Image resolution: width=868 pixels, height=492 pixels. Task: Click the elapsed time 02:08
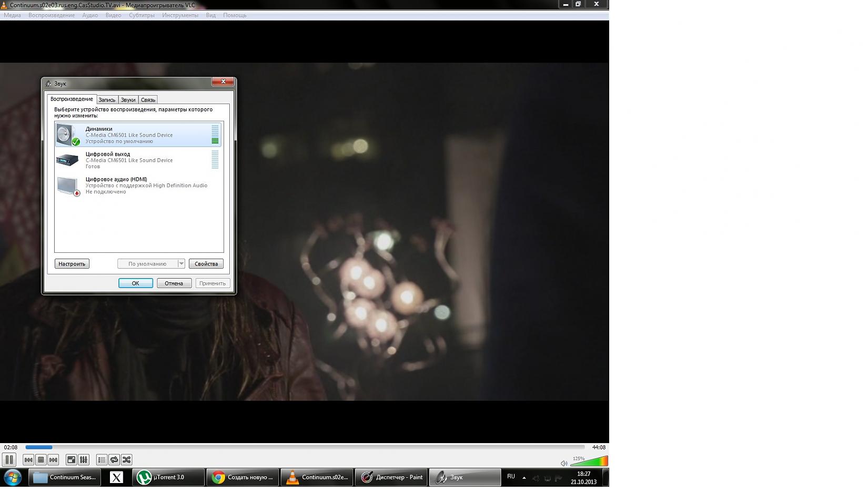tap(11, 447)
